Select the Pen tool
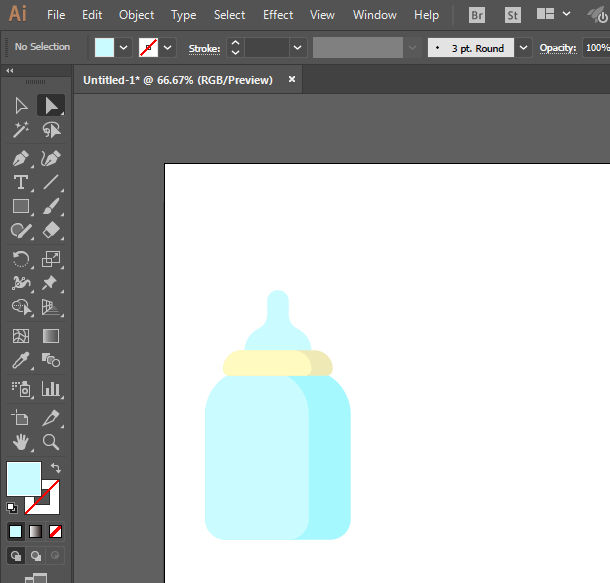610x583 pixels. (x=20, y=158)
